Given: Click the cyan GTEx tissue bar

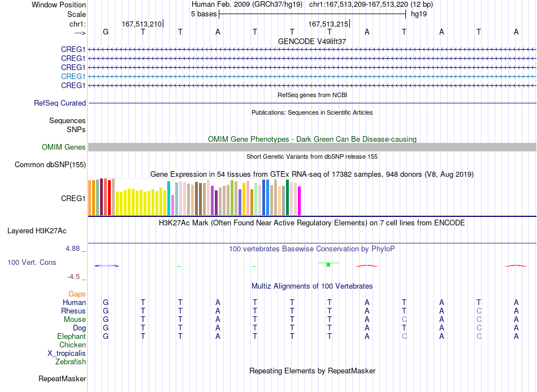Looking at the screenshot, I should [169, 198].
